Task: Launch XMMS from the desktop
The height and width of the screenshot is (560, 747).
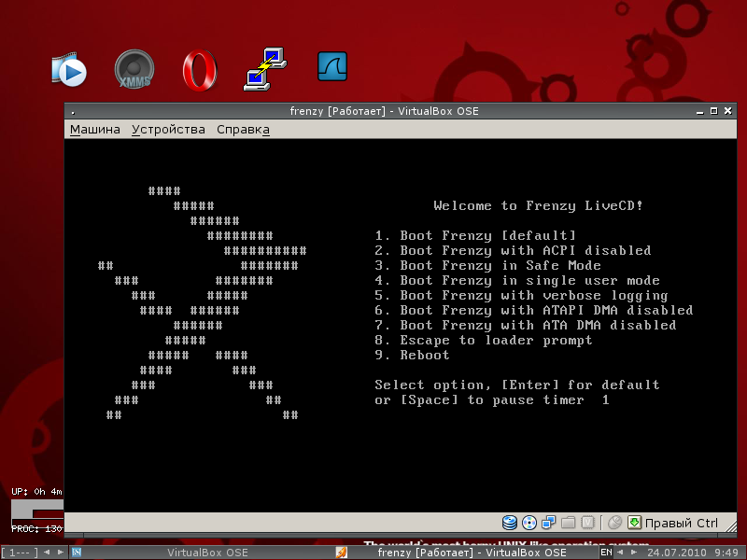Action: [134, 70]
